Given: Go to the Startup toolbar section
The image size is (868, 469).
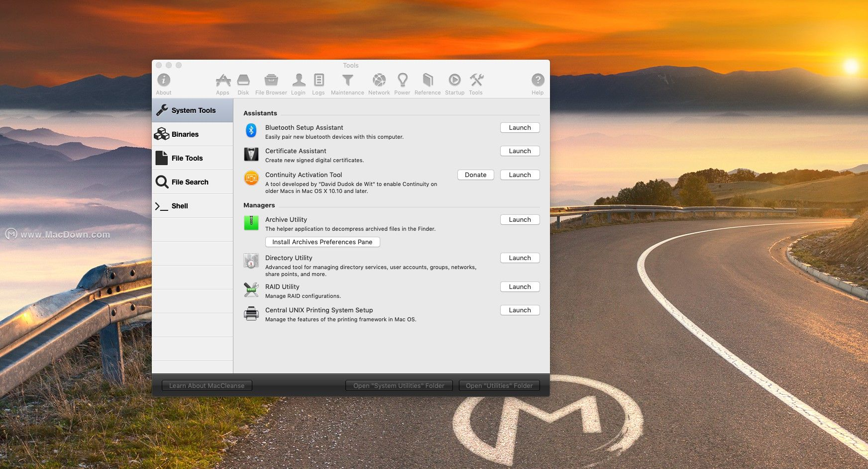Looking at the screenshot, I should point(454,84).
